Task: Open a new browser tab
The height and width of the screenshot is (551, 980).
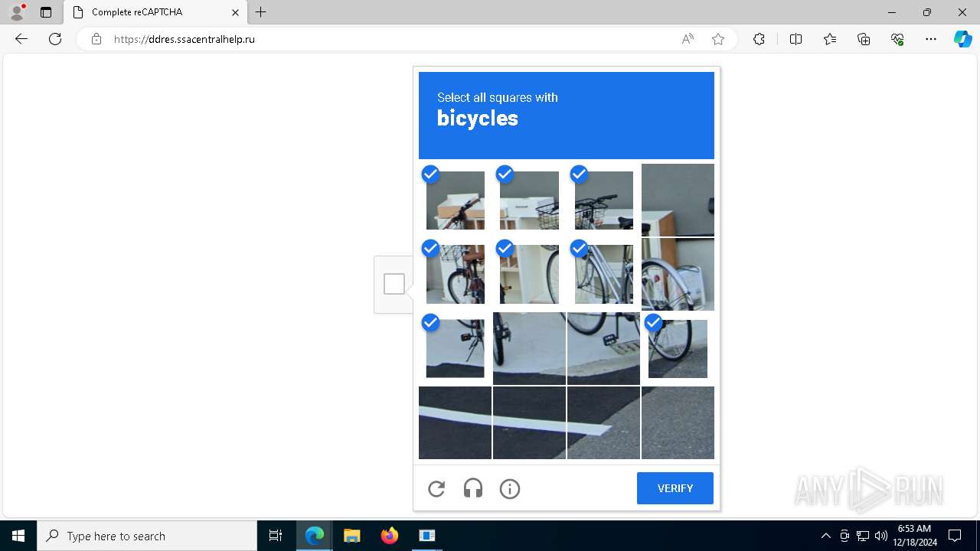Action: point(261,12)
